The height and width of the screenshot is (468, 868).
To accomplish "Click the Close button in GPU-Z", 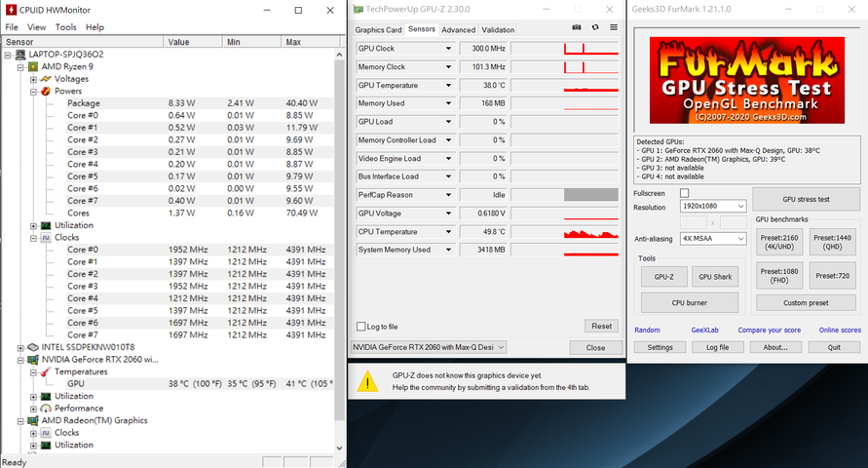I will tap(595, 348).
